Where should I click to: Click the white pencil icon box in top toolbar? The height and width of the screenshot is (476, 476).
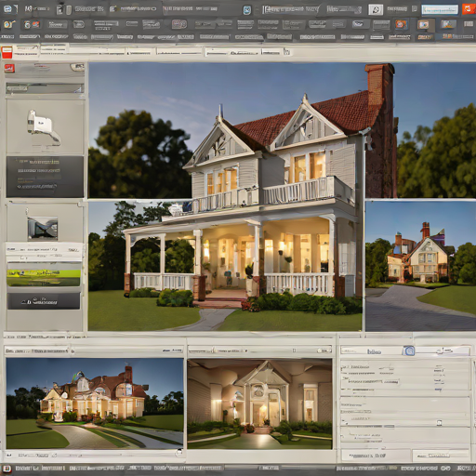(376, 9)
